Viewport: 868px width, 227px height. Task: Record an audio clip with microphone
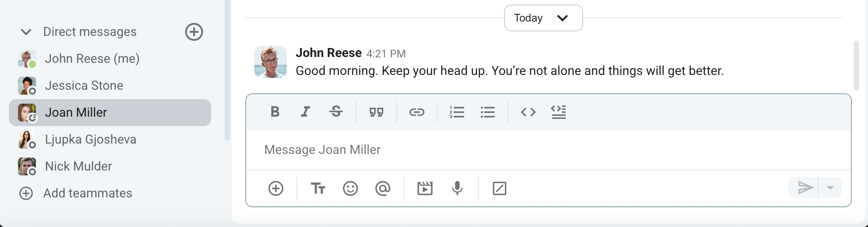click(457, 188)
